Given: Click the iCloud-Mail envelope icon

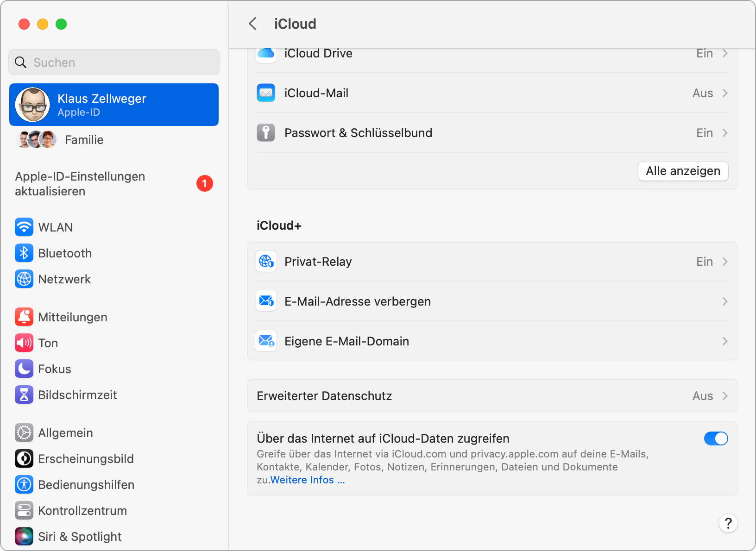Looking at the screenshot, I should (266, 93).
